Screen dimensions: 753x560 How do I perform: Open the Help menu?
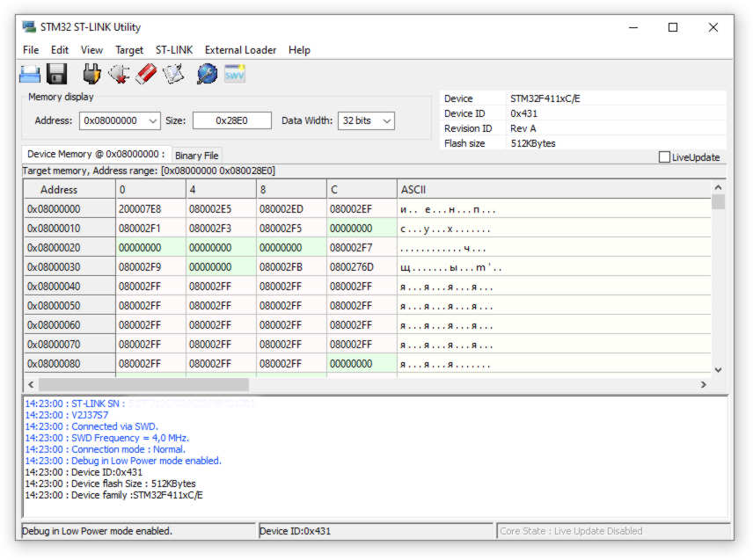pos(299,50)
